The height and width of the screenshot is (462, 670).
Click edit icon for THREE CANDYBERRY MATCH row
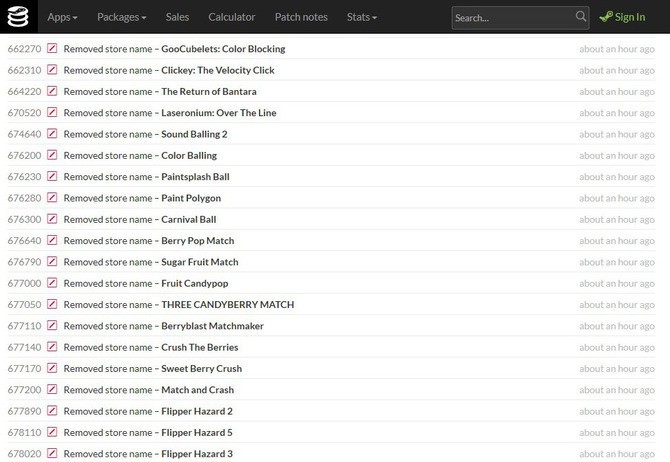point(52,304)
